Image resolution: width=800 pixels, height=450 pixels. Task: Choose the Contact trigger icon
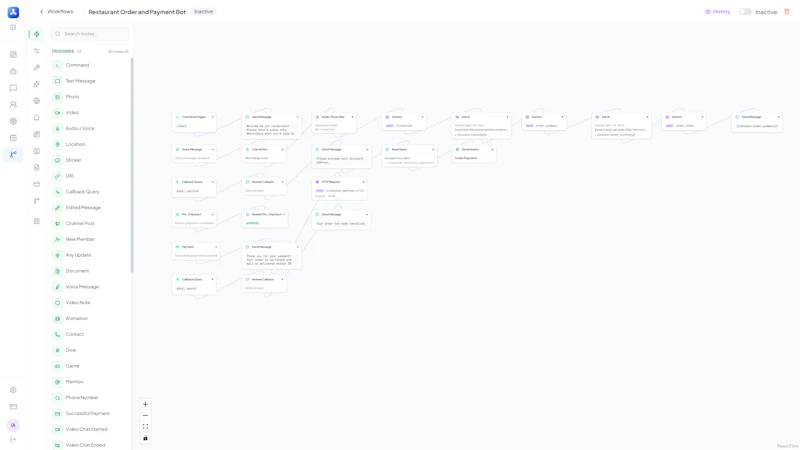(x=57, y=334)
